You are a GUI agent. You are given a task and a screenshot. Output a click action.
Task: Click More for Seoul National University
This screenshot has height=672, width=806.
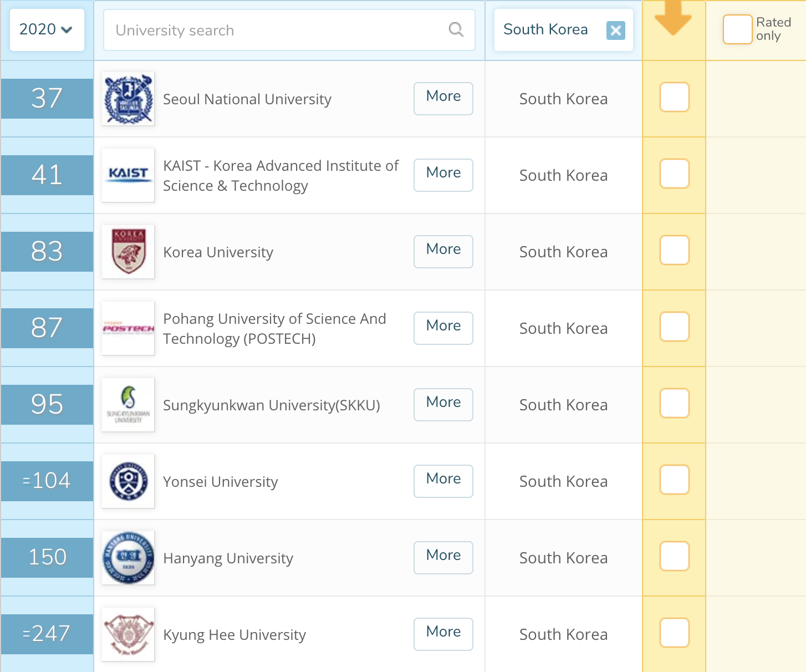(x=443, y=99)
